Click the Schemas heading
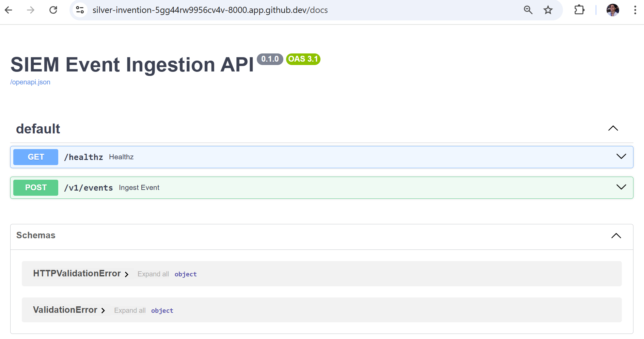 point(36,235)
